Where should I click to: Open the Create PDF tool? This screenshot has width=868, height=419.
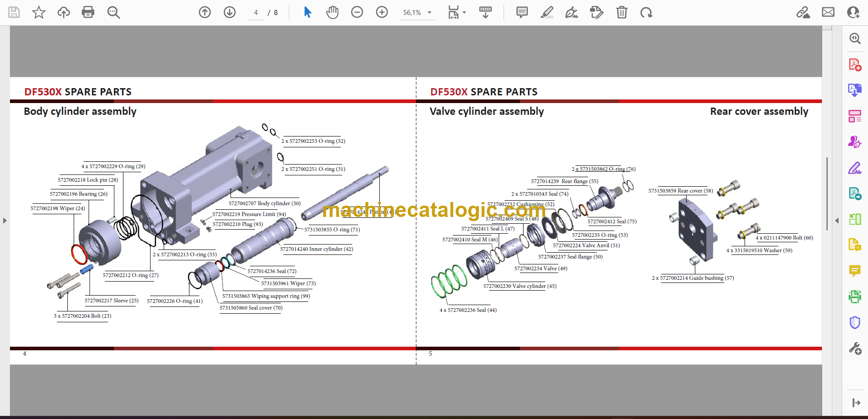(x=855, y=65)
